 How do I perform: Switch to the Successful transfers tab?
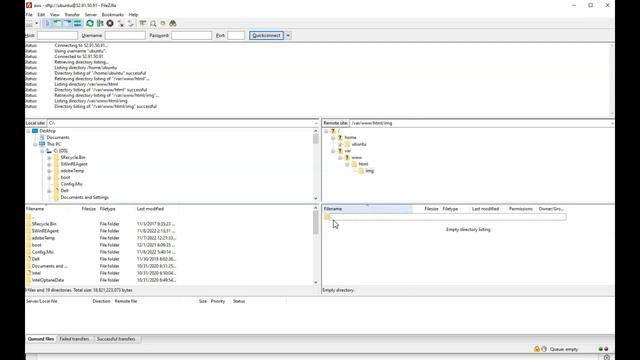[x=116, y=339]
